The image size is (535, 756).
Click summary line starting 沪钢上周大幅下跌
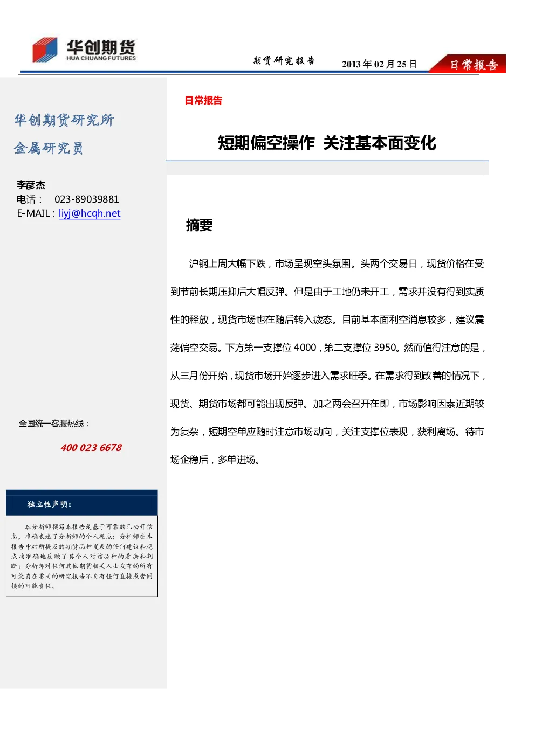point(337,263)
